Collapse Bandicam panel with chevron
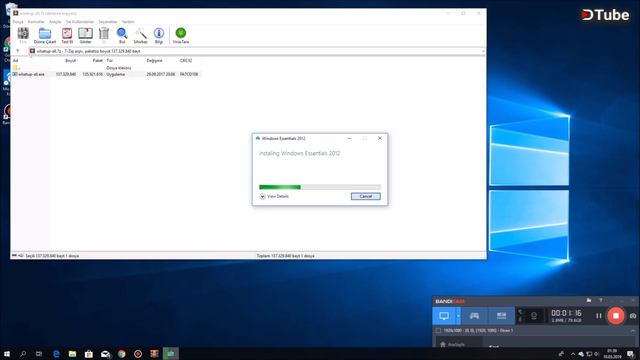Screen dimensions: 640x360 pos(633,330)
